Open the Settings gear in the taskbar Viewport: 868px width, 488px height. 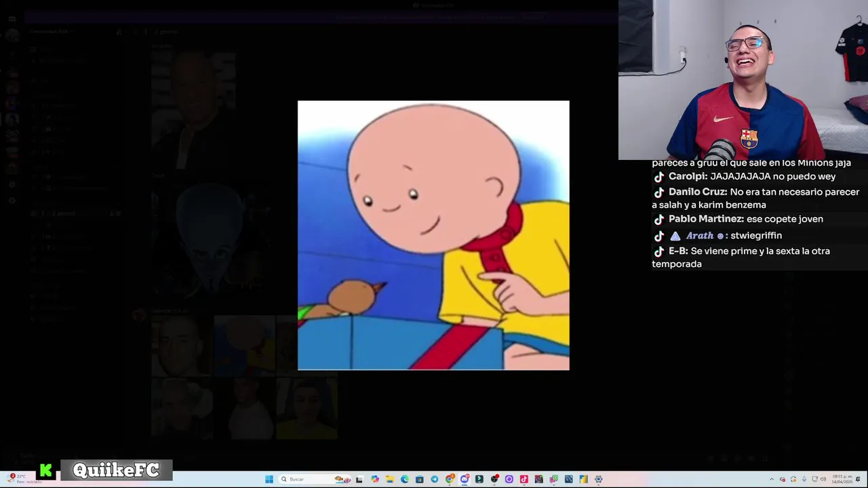599,479
